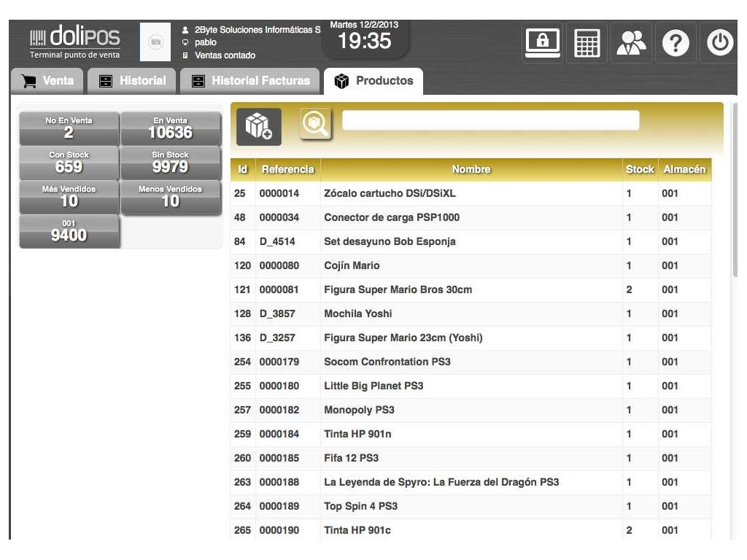Click Ventas contado terminal label
The image size is (747, 560).
click(x=225, y=55)
